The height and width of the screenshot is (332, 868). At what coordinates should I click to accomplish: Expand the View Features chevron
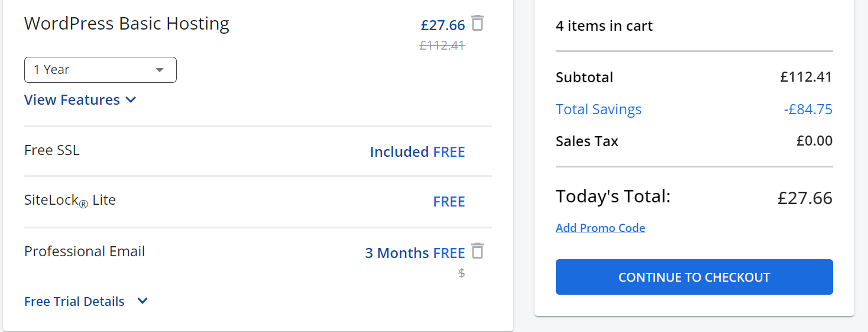131,100
